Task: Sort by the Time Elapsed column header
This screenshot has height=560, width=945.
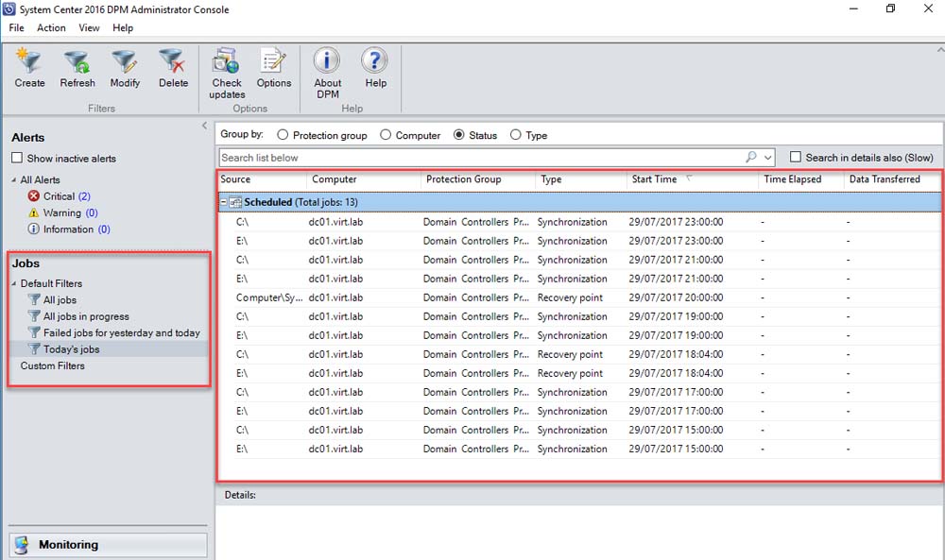Action: point(801,179)
